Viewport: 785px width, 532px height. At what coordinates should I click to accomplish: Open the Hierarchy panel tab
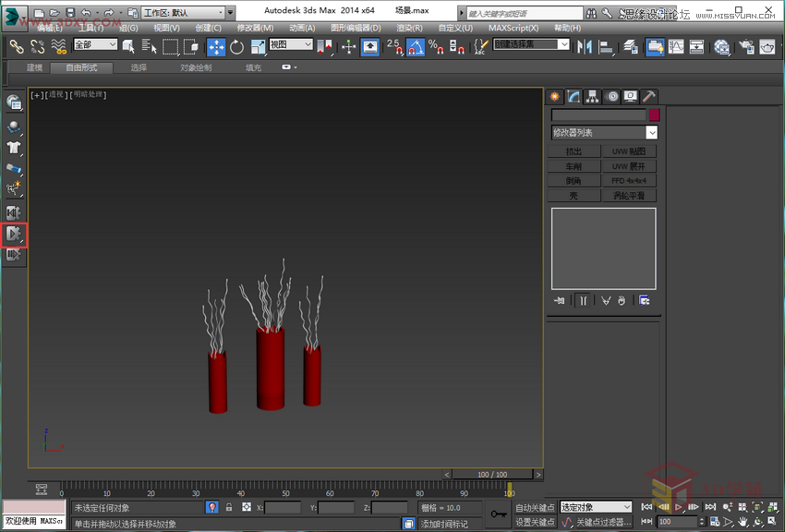click(x=592, y=96)
